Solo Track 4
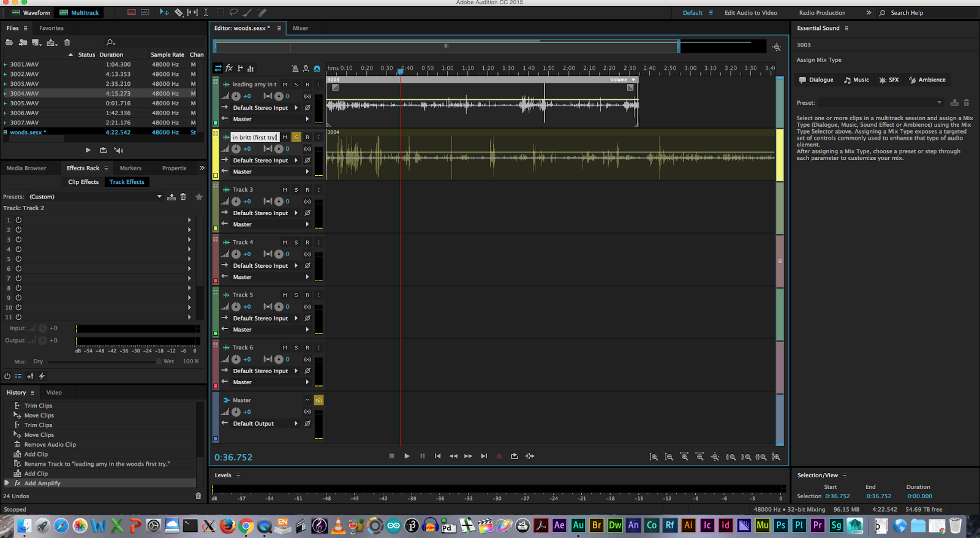The height and width of the screenshot is (538, 980). point(296,243)
